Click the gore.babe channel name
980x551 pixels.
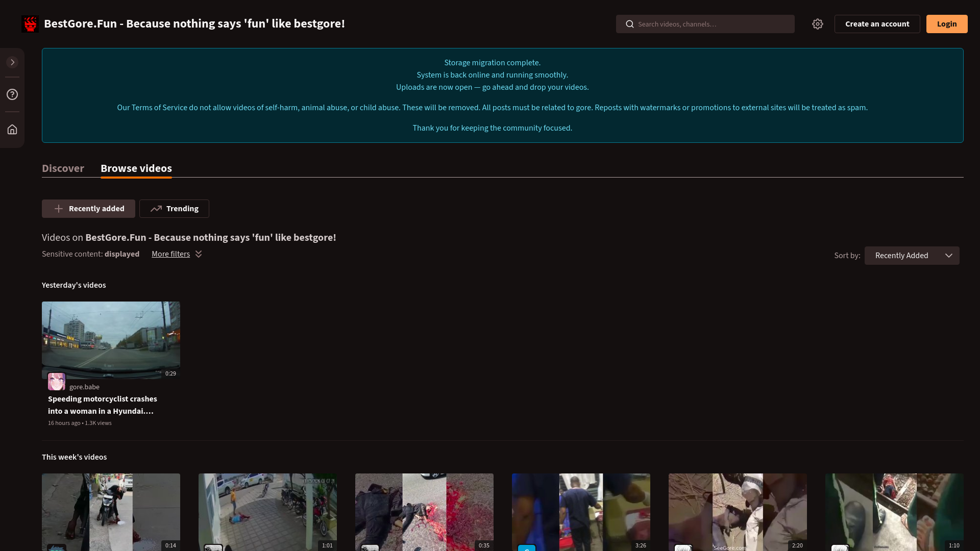pyautogui.click(x=84, y=387)
